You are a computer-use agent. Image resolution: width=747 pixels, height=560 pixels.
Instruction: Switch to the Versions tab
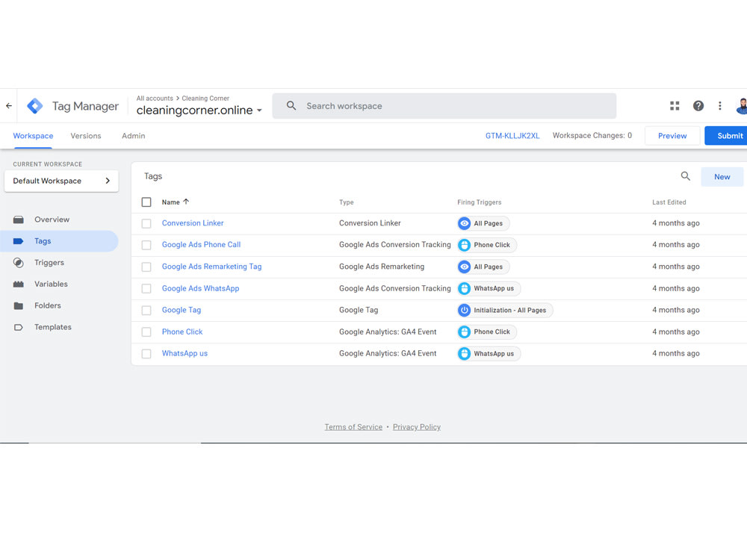86,136
